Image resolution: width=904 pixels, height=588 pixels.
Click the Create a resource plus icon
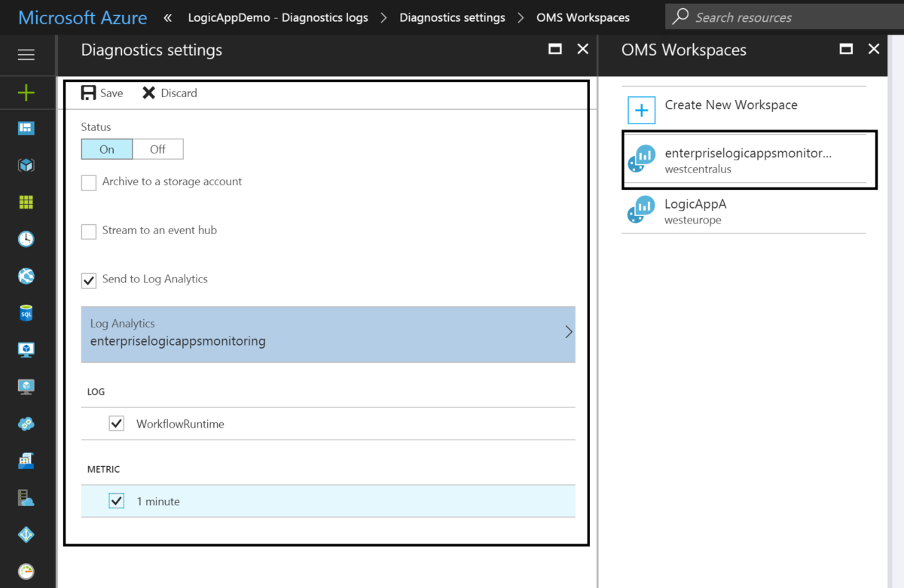click(x=27, y=92)
